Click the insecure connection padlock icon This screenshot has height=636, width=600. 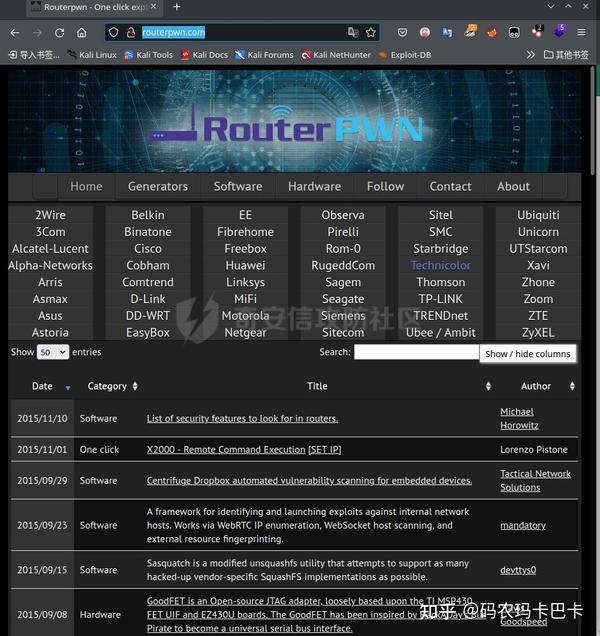pyautogui.click(x=131, y=32)
